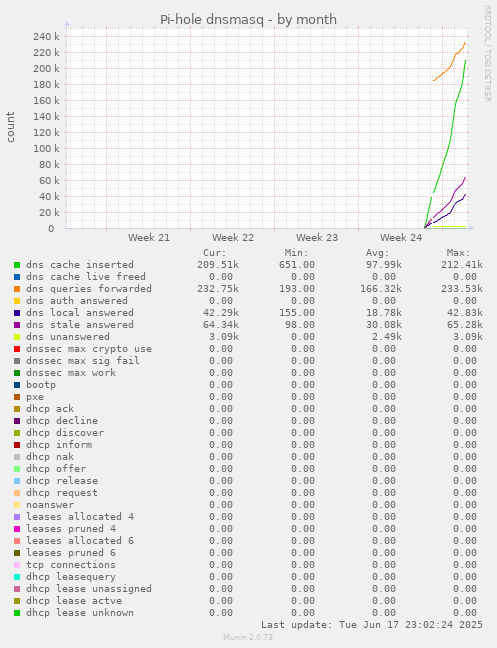
Task: Click the dhcp release legend label
Action: pos(62,480)
